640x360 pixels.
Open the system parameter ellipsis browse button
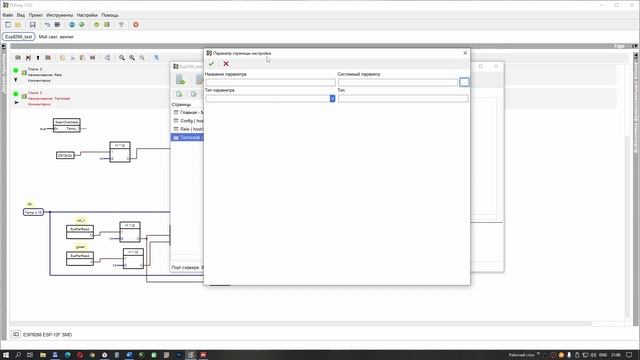(464, 82)
